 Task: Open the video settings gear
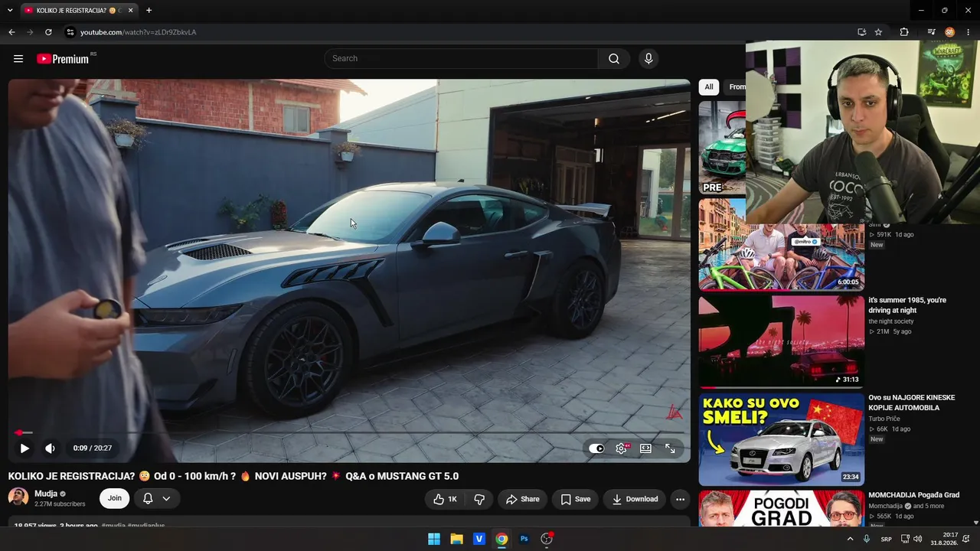click(622, 448)
